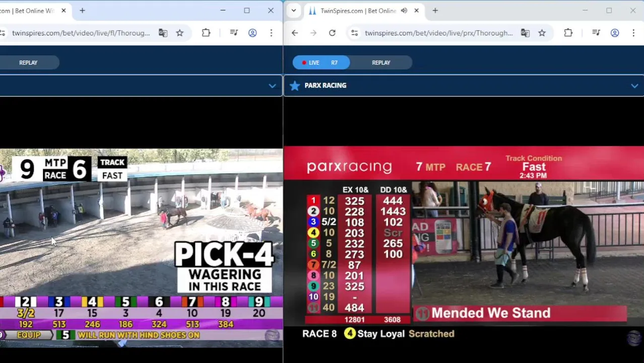
Task: Open new tab in right window
Action: coord(435,11)
